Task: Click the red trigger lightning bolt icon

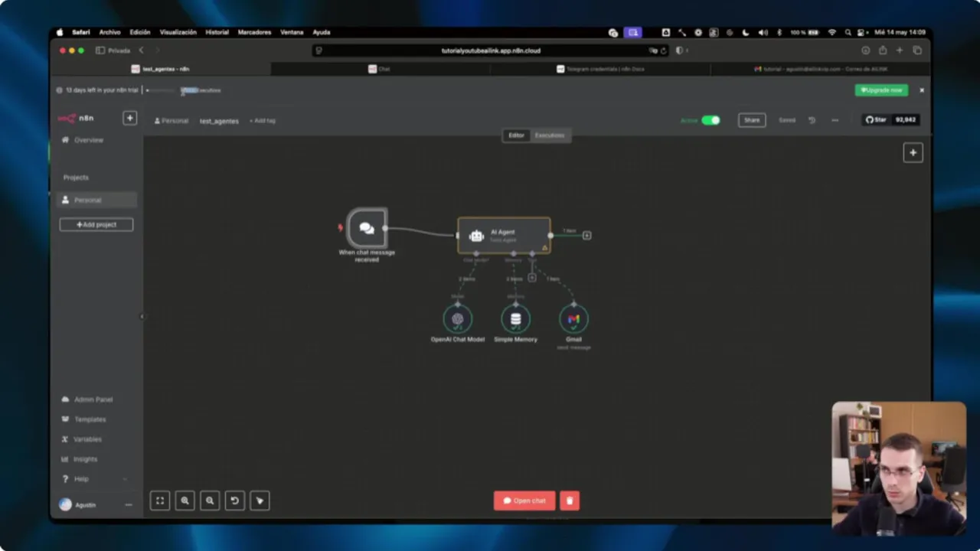Action: (340, 227)
